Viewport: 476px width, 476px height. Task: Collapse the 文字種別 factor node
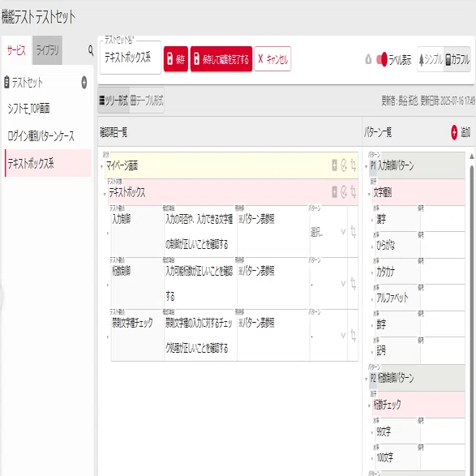click(x=369, y=194)
